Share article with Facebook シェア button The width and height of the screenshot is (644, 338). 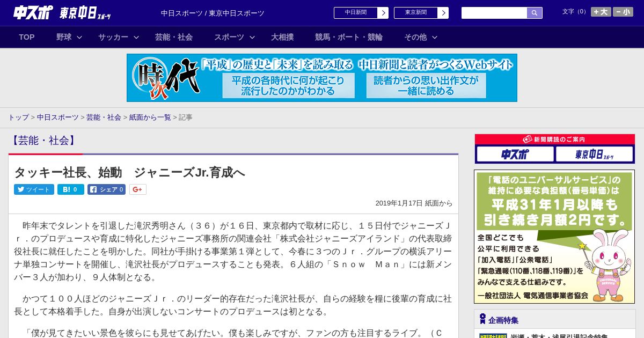point(106,189)
